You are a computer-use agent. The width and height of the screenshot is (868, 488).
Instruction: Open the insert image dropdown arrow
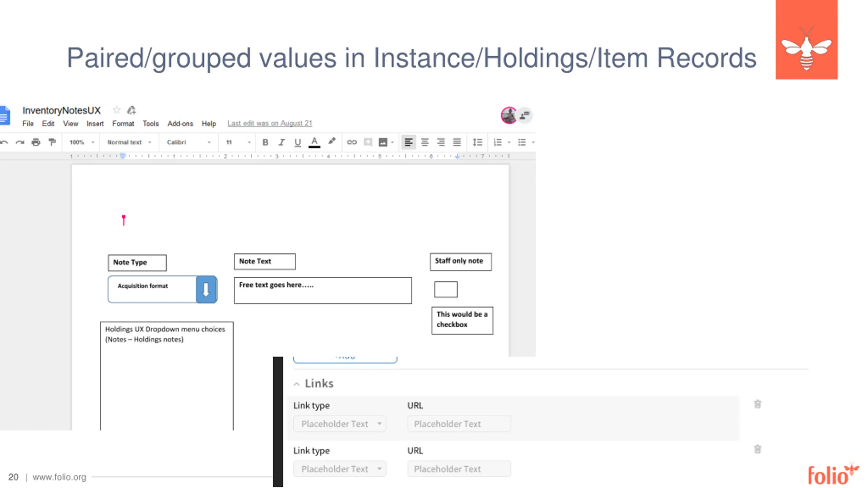(393, 143)
